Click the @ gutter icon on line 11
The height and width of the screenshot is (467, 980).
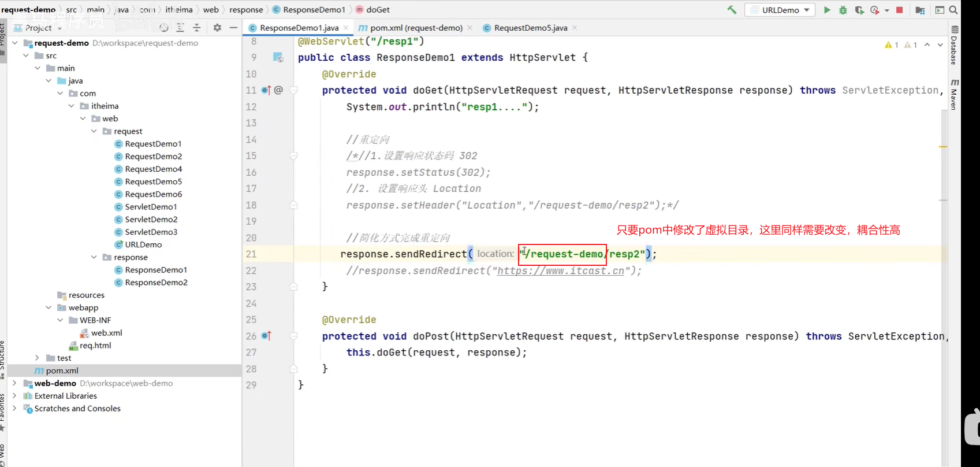coord(278,90)
